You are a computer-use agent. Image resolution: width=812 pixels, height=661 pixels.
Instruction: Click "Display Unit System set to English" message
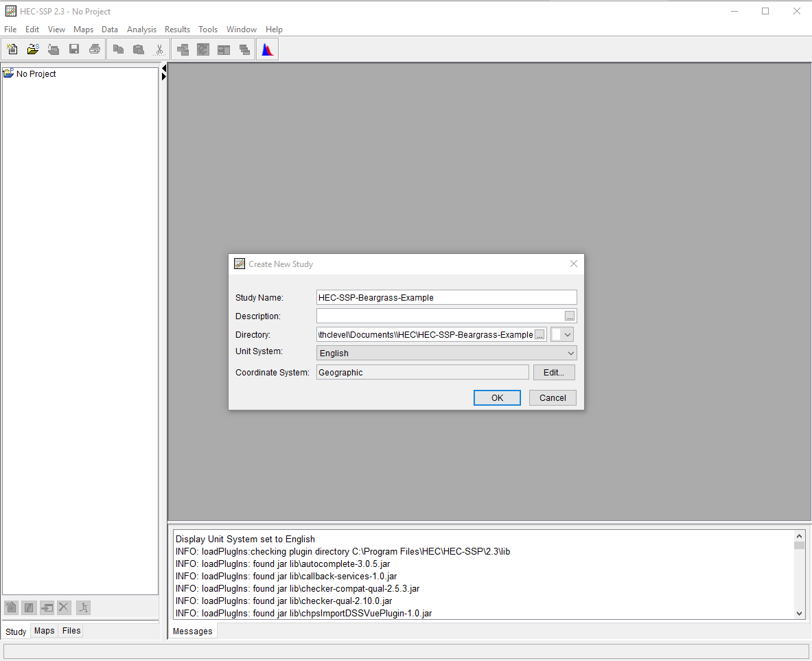point(245,540)
